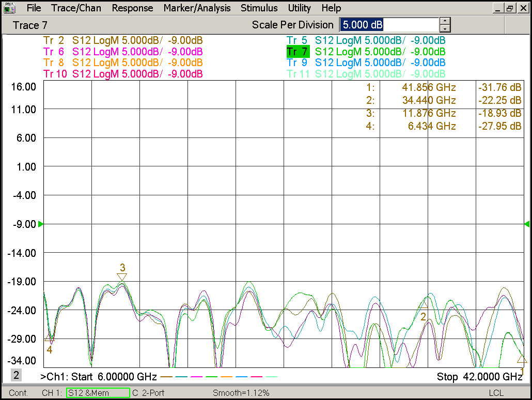Image resolution: width=532 pixels, height=400 pixels.
Task: Click the Scale Per Division input field
Action: [389, 25]
